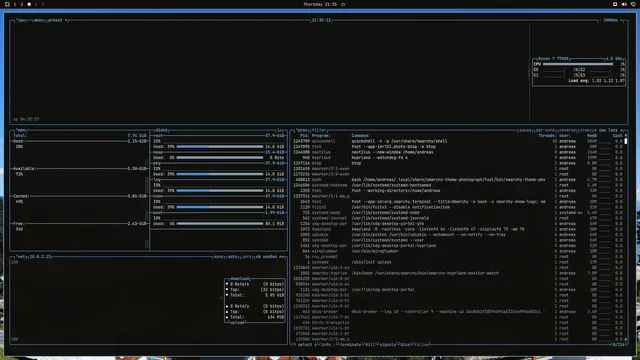Toggle per-core CPU usage option

tap(545, 130)
